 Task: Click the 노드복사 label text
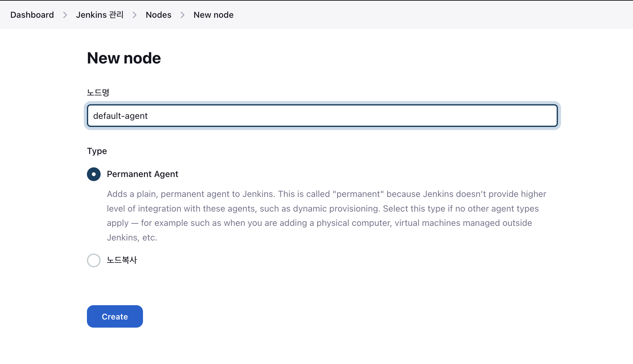(122, 260)
